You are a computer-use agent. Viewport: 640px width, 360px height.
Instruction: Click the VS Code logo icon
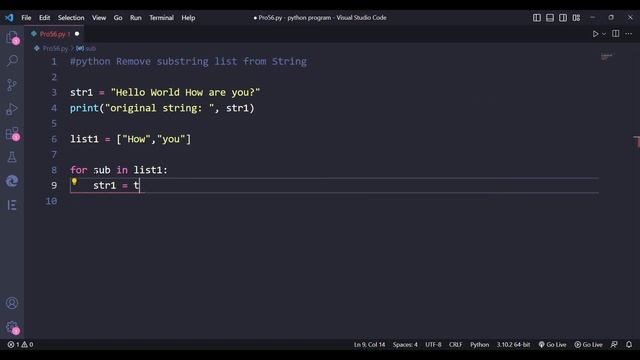pyautogui.click(x=9, y=18)
